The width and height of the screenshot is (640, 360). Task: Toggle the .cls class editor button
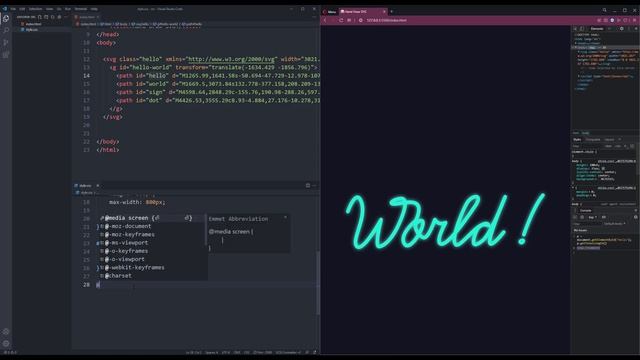(x=618, y=146)
